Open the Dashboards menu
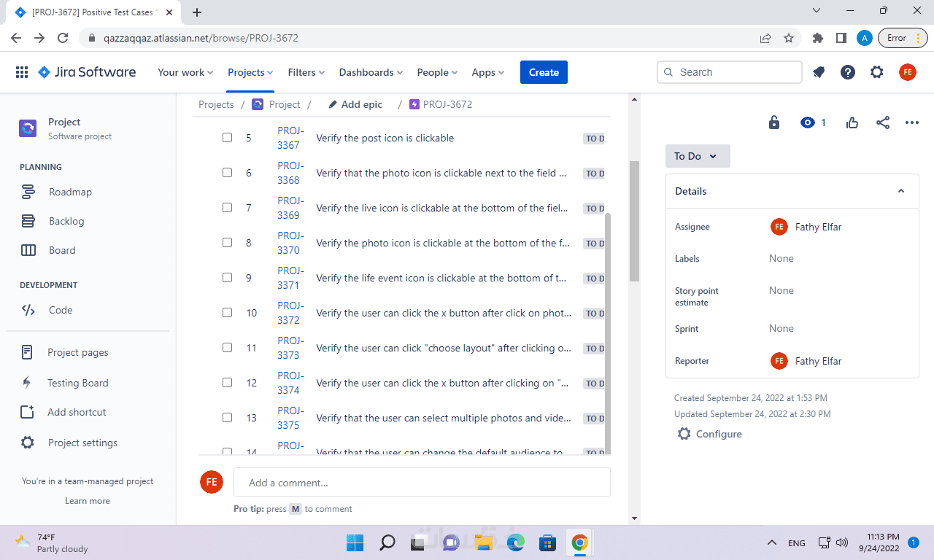 point(371,72)
